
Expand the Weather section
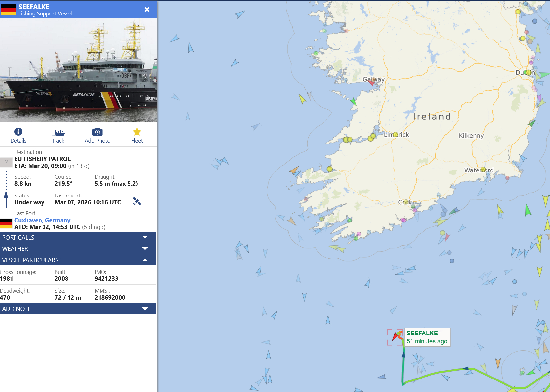tap(78, 248)
